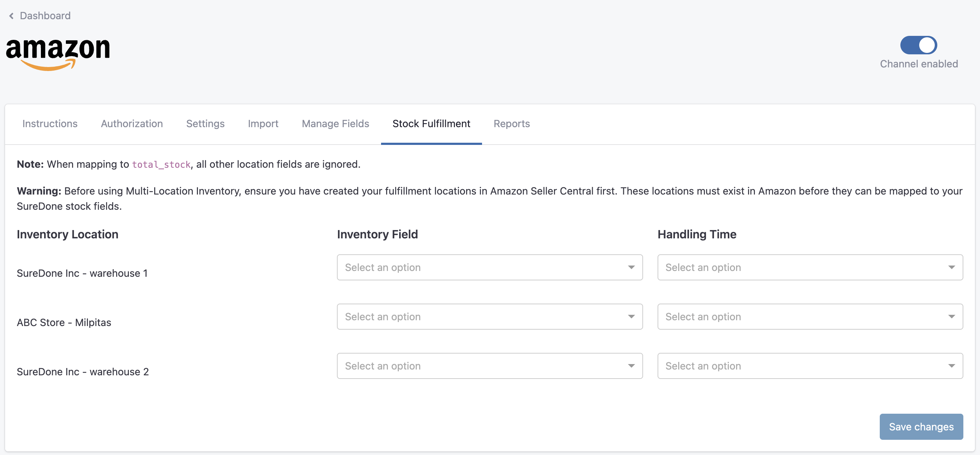
Task: Switch to the Authorization tab
Action: 132,124
